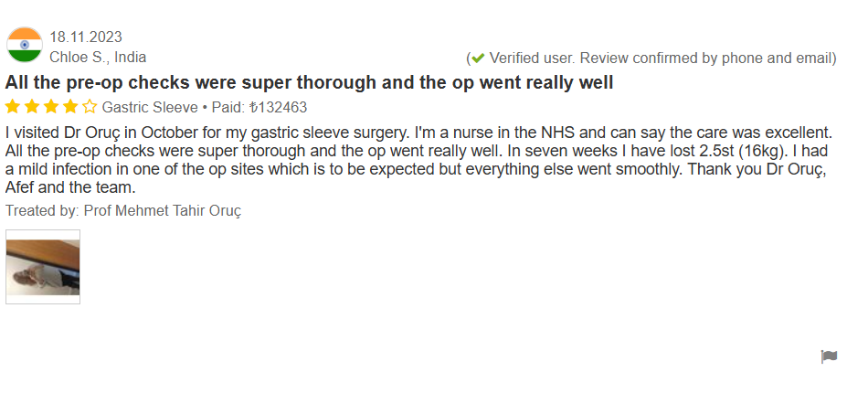The width and height of the screenshot is (868, 404).
Task: Click the India flag avatar
Action: 25,45
